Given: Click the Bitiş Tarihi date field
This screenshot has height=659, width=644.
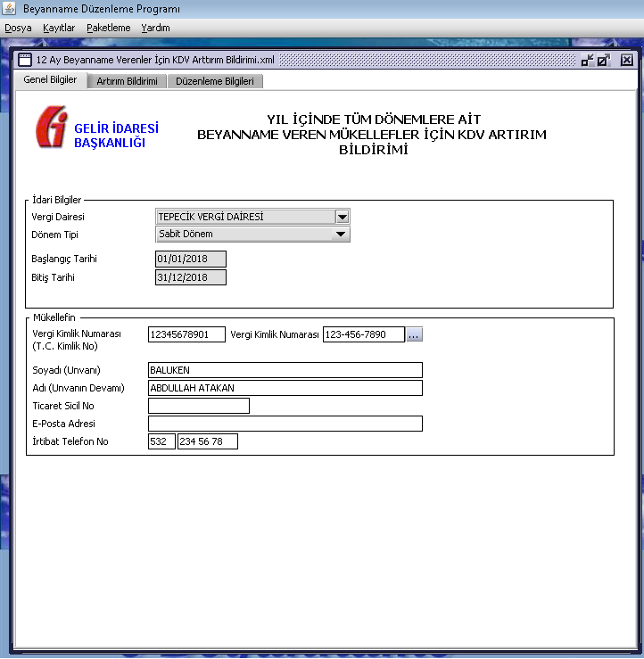Looking at the screenshot, I should click(x=191, y=277).
